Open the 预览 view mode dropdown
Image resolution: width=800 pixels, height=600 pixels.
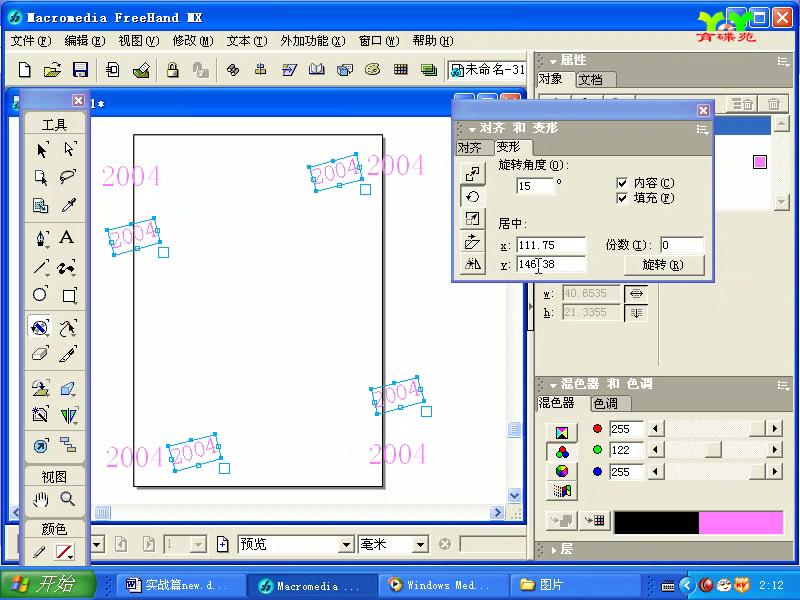347,545
